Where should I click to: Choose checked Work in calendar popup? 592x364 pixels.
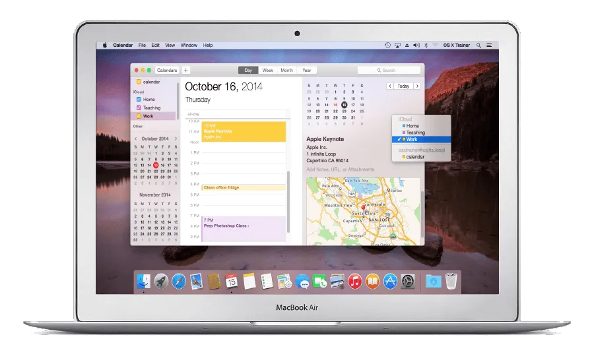(x=421, y=139)
